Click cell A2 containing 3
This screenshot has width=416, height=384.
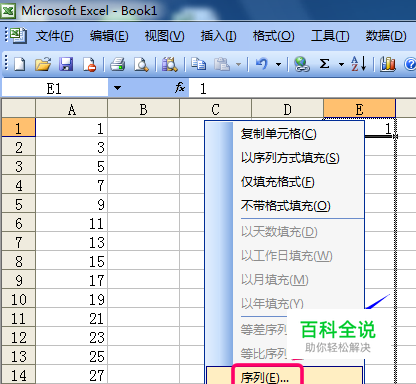point(71,147)
